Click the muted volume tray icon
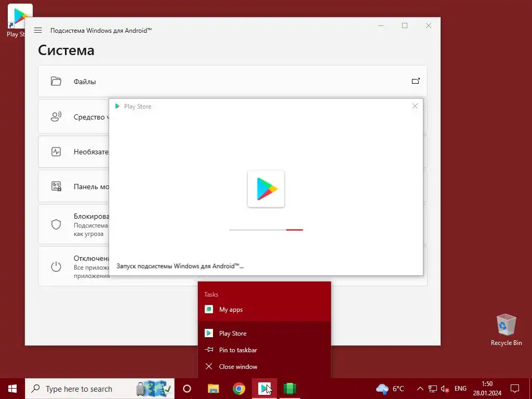 [x=445, y=389]
